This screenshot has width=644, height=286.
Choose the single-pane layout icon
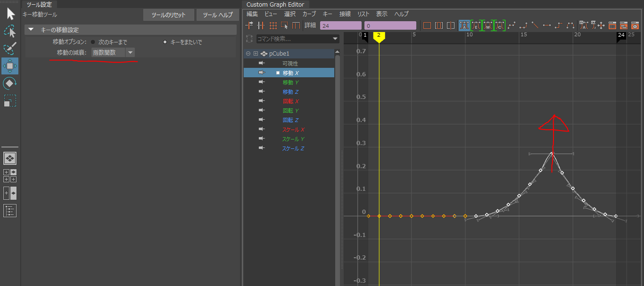[x=10, y=158]
